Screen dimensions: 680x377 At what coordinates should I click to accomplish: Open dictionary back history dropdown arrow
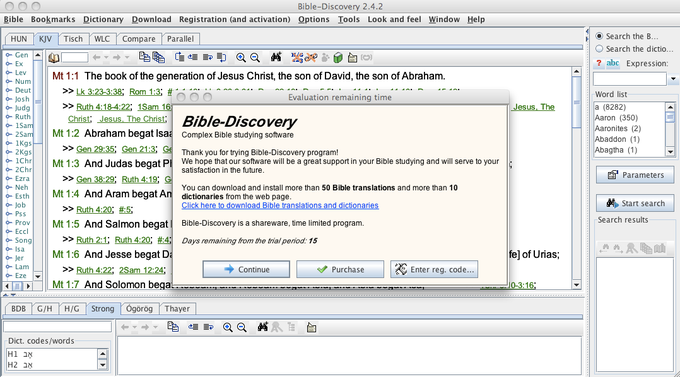(134, 327)
